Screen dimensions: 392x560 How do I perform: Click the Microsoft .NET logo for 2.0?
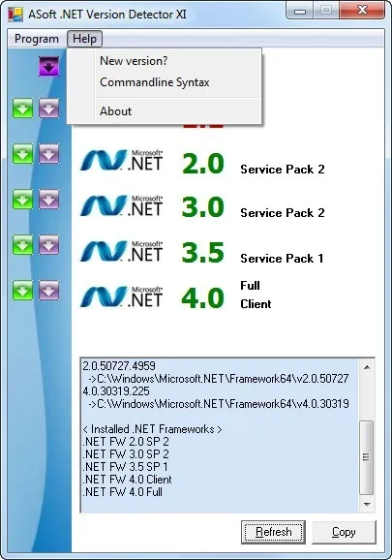pos(121,161)
